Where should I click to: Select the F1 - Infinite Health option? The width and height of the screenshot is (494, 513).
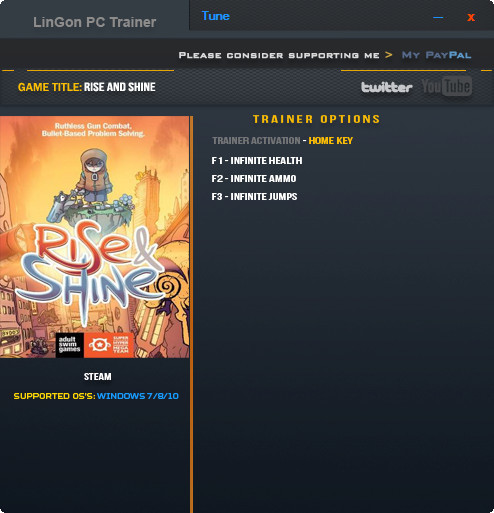coord(257,161)
